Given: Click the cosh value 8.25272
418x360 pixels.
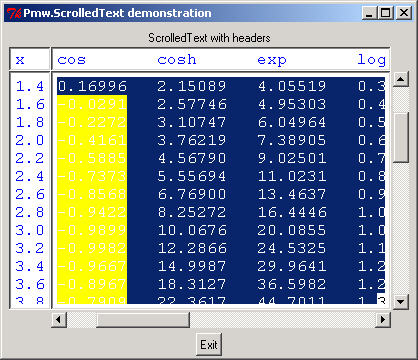Looking at the screenshot, I should [x=192, y=212].
